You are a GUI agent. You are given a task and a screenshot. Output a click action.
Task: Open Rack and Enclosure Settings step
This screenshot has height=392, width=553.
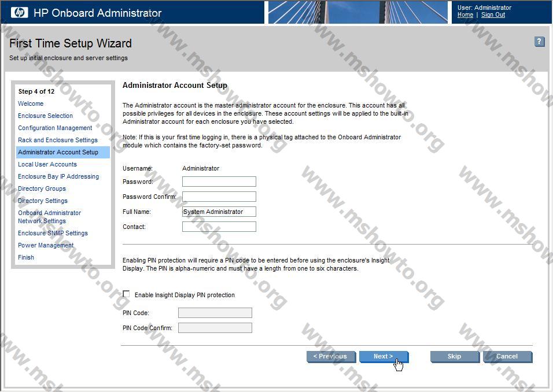58,140
